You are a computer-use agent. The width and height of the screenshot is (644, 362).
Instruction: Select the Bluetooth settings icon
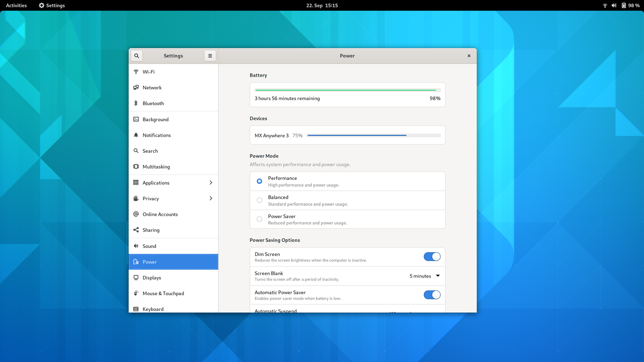(x=136, y=103)
